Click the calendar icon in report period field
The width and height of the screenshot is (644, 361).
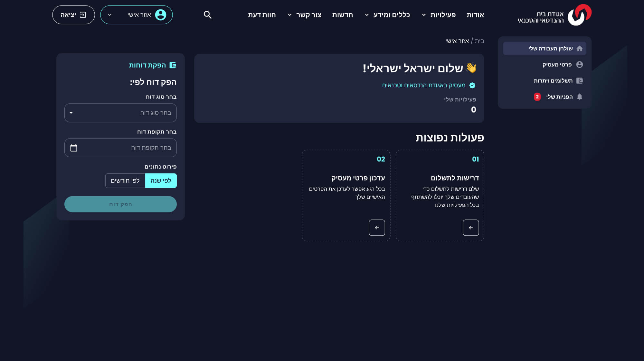[74, 148]
